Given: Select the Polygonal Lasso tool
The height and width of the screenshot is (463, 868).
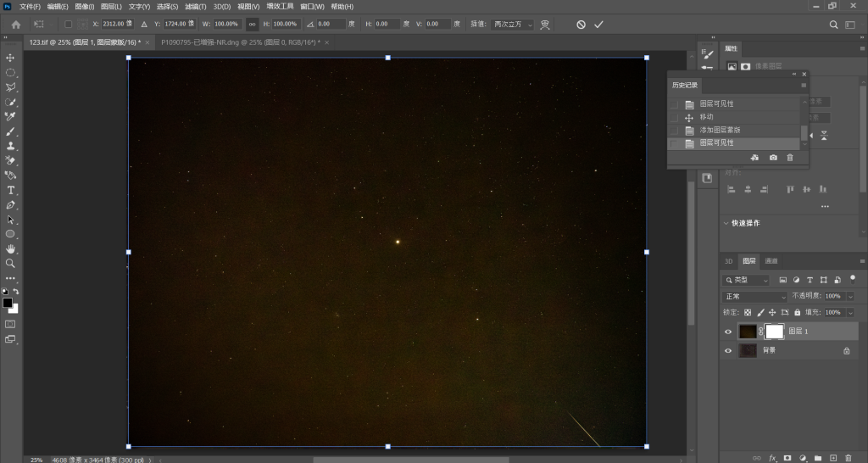Looking at the screenshot, I should tap(10, 87).
